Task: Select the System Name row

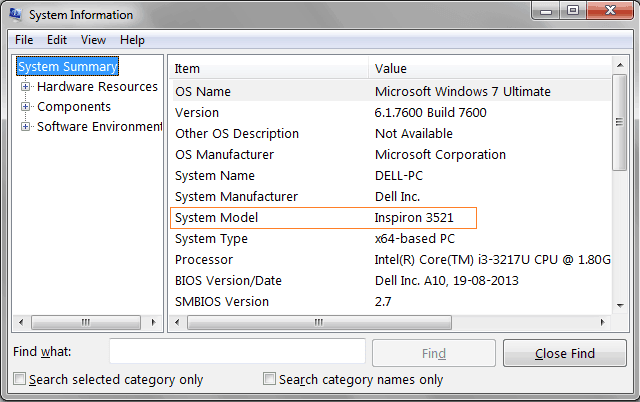Action: 391,175
